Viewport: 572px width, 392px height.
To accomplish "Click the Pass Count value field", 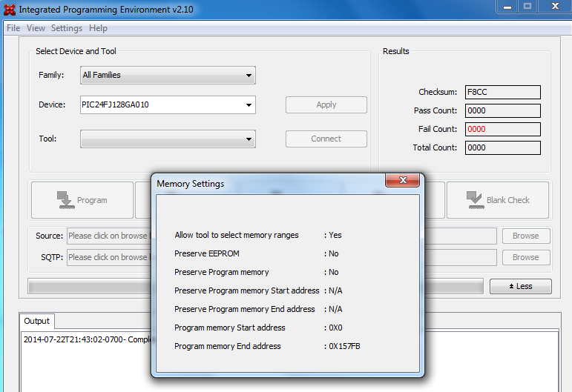I will (x=503, y=110).
